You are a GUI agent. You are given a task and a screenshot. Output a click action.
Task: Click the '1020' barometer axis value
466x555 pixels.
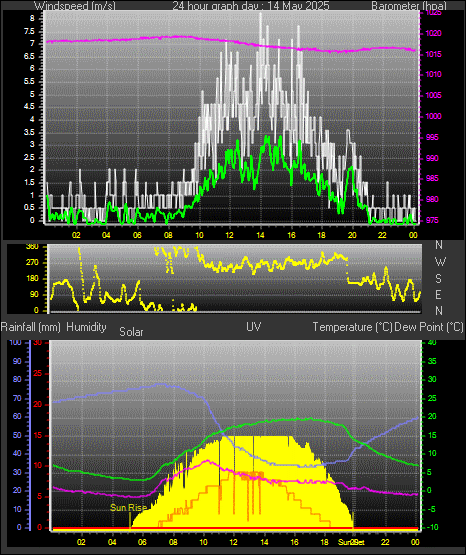[x=433, y=33]
